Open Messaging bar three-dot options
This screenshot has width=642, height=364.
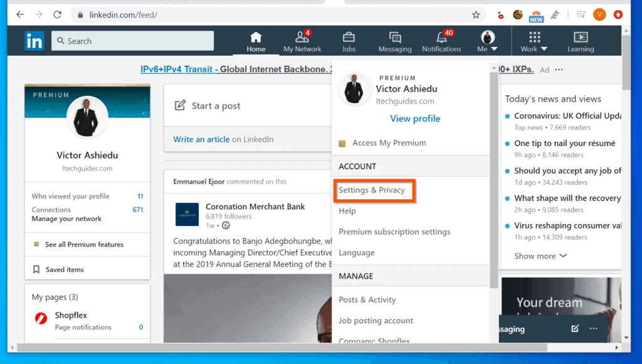[x=594, y=328]
